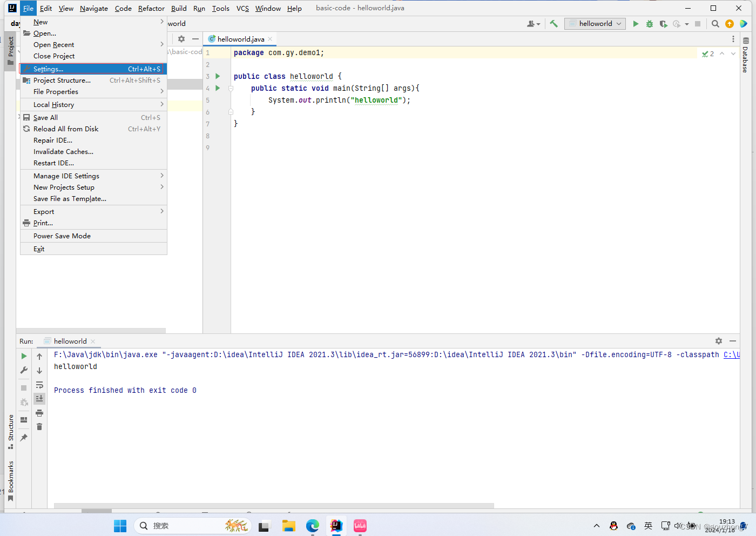Open run configuration wrench icon
This screenshot has width=756, height=536.
point(24,370)
